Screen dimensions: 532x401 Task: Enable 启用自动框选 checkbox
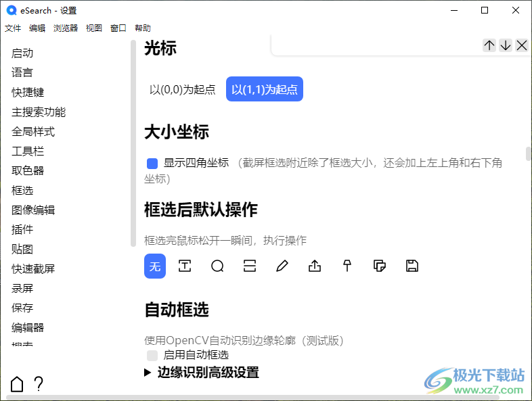point(152,356)
